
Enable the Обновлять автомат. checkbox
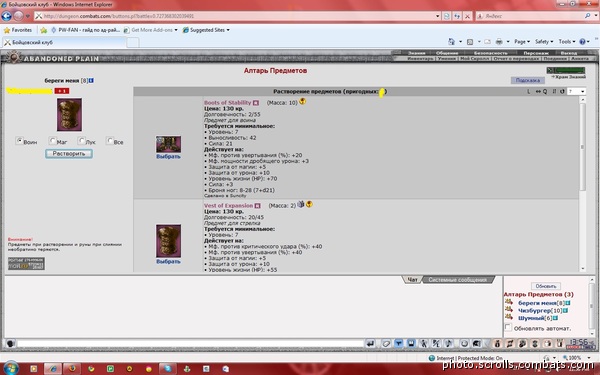coord(508,327)
